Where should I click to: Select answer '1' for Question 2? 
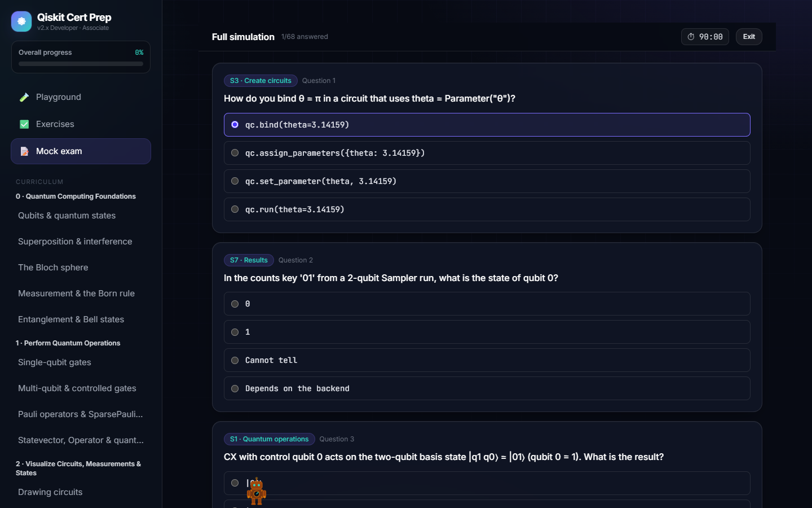(487, 332)
